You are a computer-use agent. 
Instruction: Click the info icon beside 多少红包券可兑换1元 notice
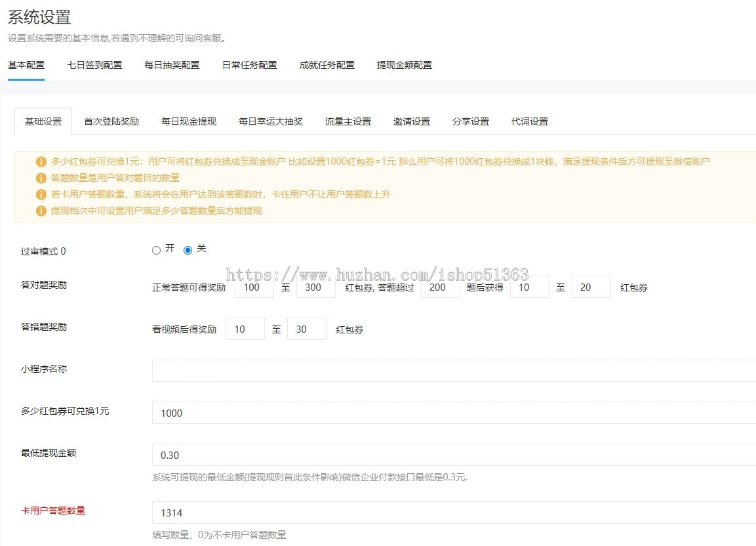41,161
